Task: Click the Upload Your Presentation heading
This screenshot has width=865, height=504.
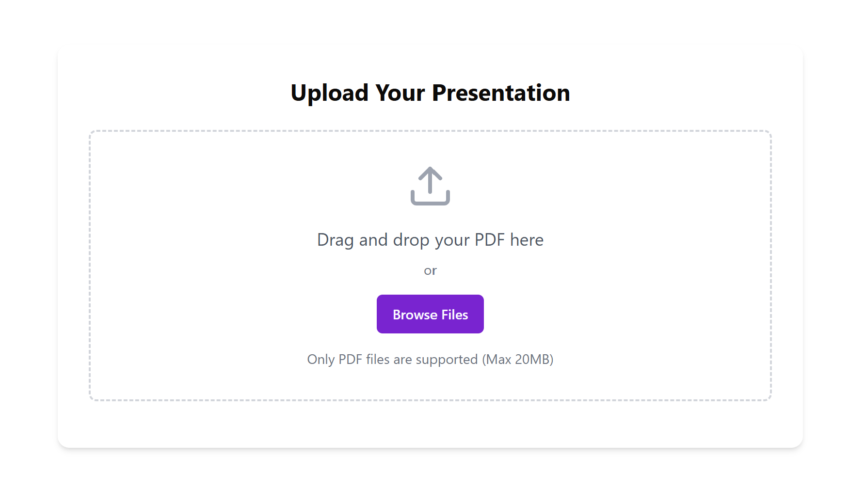Action: pos(430,93)
